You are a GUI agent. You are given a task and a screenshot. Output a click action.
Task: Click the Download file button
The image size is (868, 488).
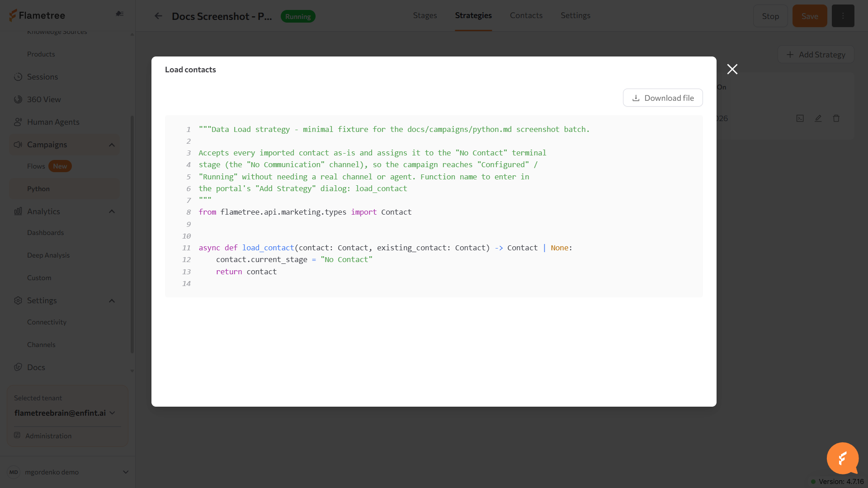663,98
